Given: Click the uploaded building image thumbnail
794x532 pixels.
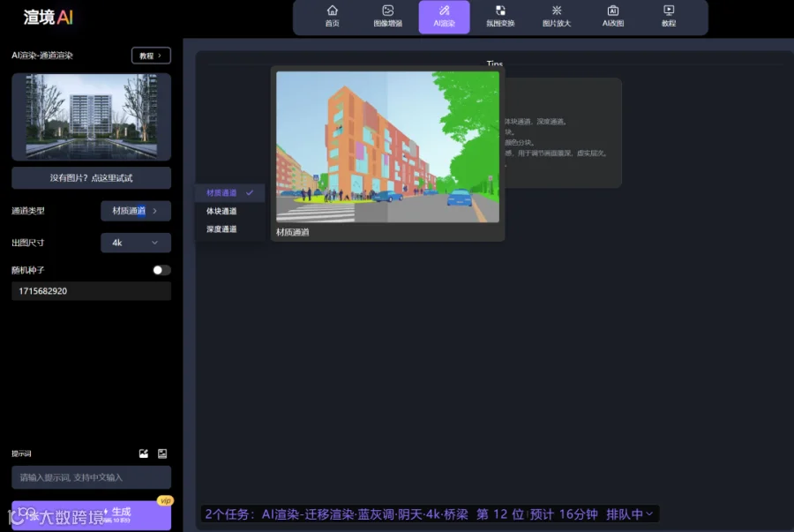Looking at the screenshot, I should click(x=91, y=117).
